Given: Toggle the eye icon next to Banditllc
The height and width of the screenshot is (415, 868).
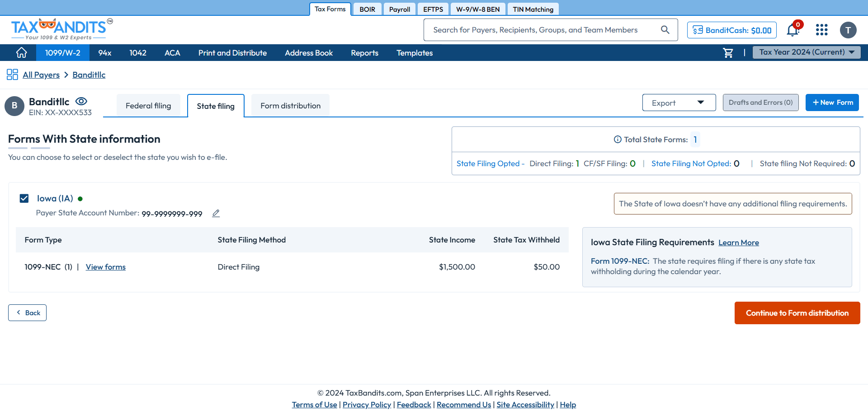Looking at the screenshot, I should 81,101.
